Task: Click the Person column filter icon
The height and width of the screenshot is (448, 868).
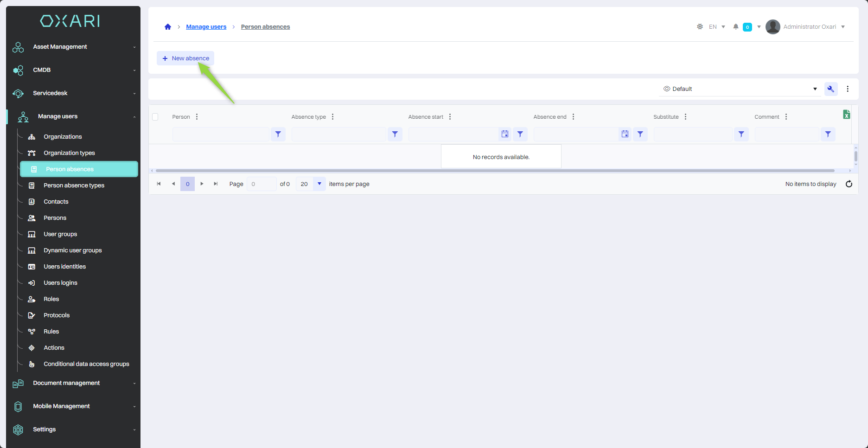Action: pyautogui.click(x=278, y=134)
